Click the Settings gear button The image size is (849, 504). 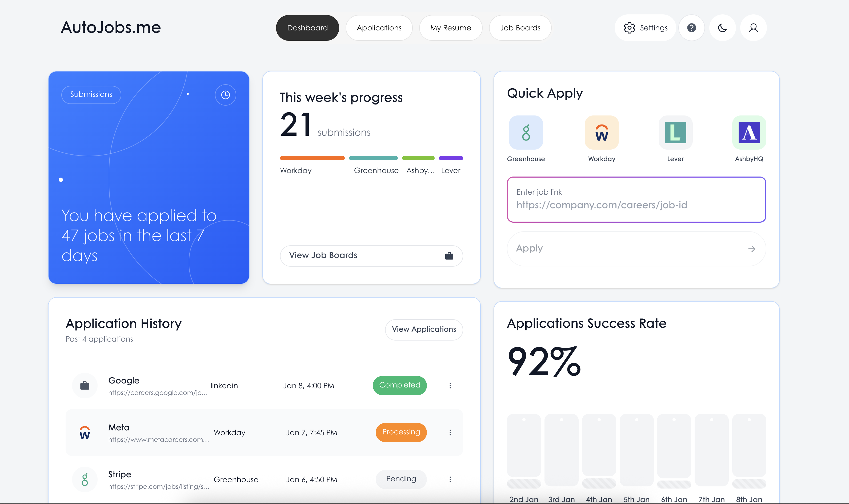coord(645,28)
